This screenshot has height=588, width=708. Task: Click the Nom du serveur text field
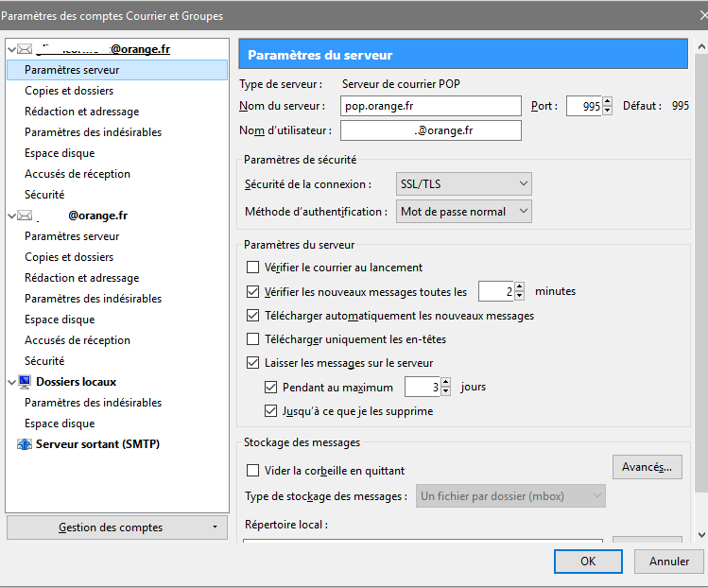(x=430, y=106)
